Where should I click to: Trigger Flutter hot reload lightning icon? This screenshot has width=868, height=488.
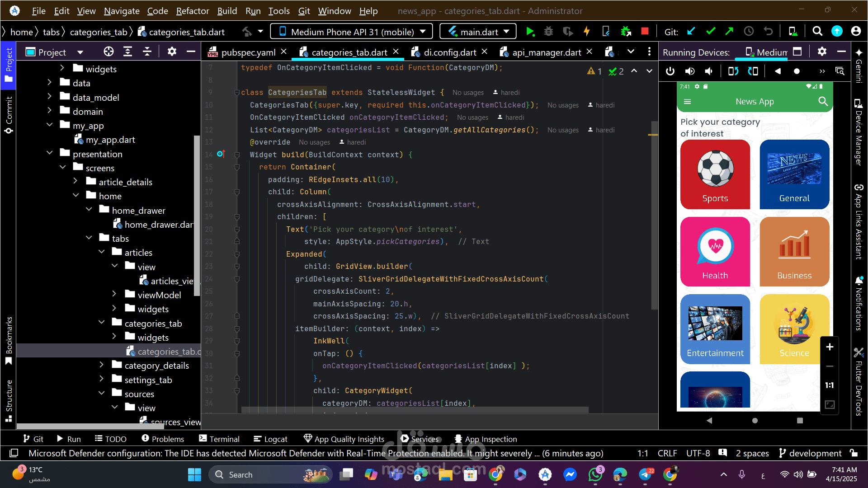coord(587,32)
